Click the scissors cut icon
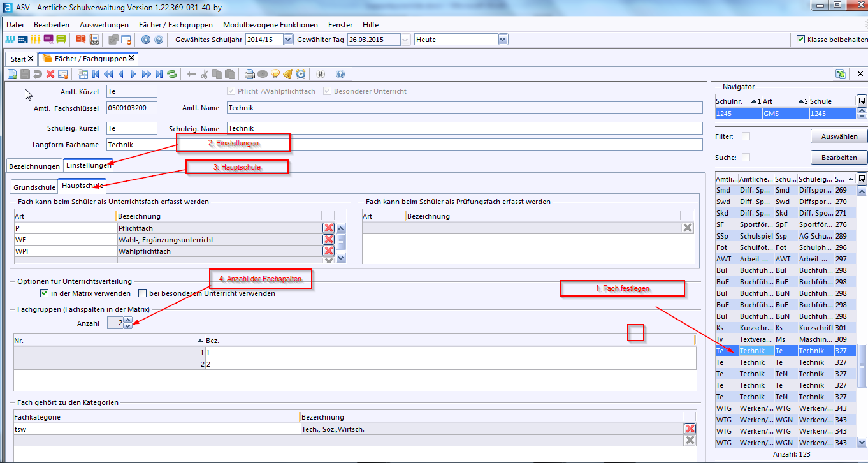The image size is (868, 463). [x=205, y=74]
